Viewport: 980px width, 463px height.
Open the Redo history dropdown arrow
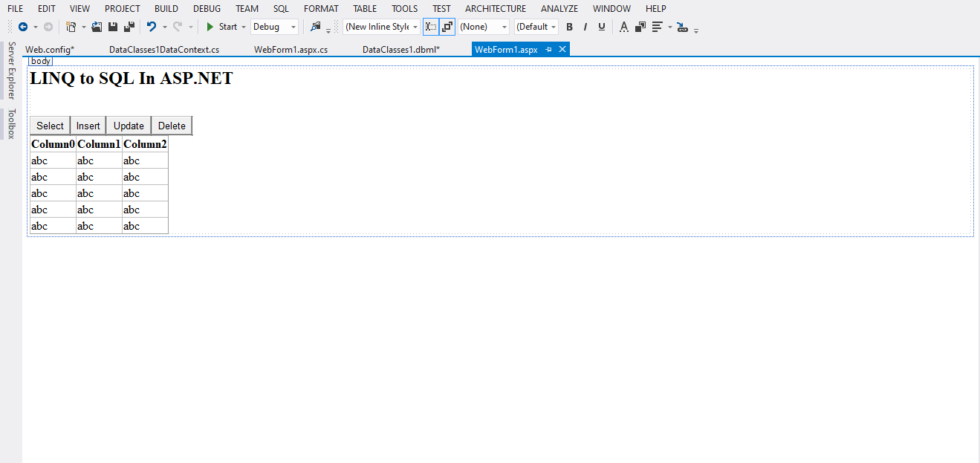pos(191,27)
